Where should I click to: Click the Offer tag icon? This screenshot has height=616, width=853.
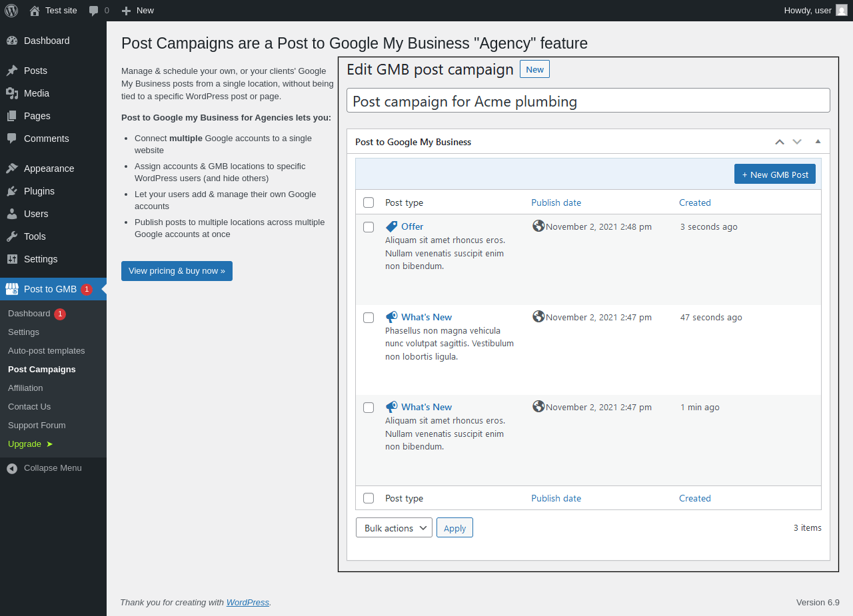(x=391, y=226)
